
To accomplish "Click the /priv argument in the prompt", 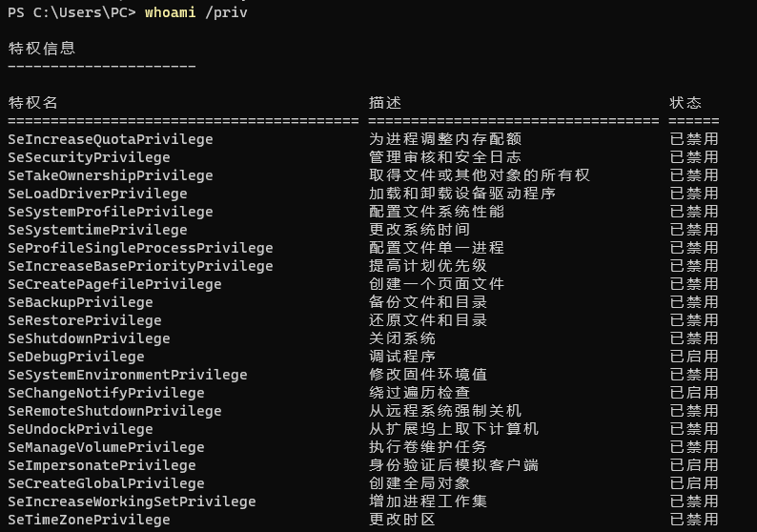I will pos(226,12).
